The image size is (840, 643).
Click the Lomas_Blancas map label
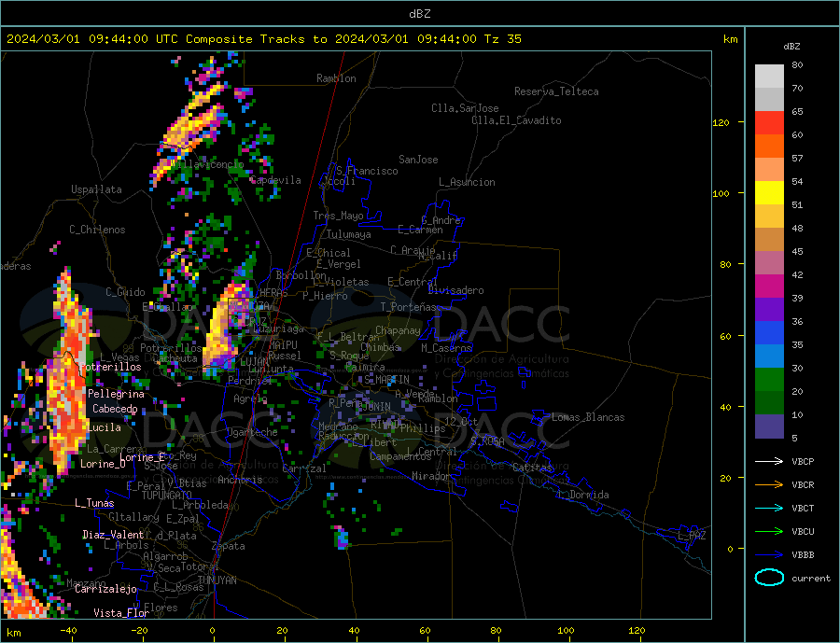[588, 417]
